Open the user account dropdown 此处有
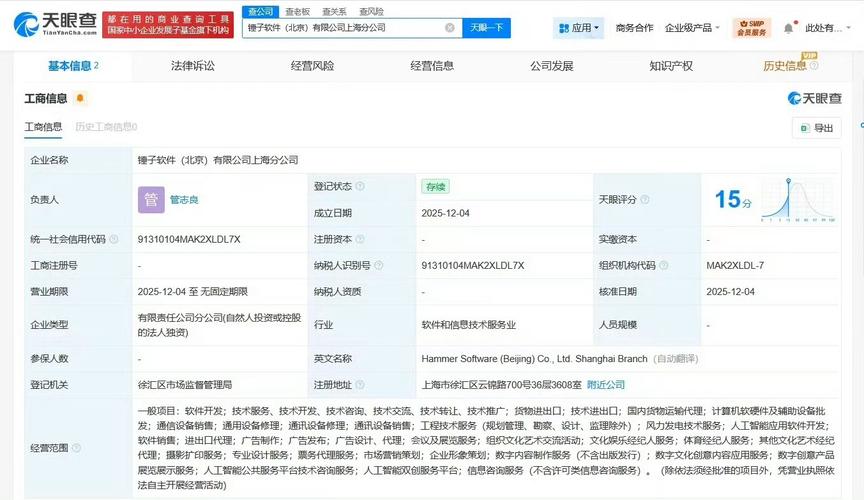Screen dimensions: 864x500 (x=827, y=28)
